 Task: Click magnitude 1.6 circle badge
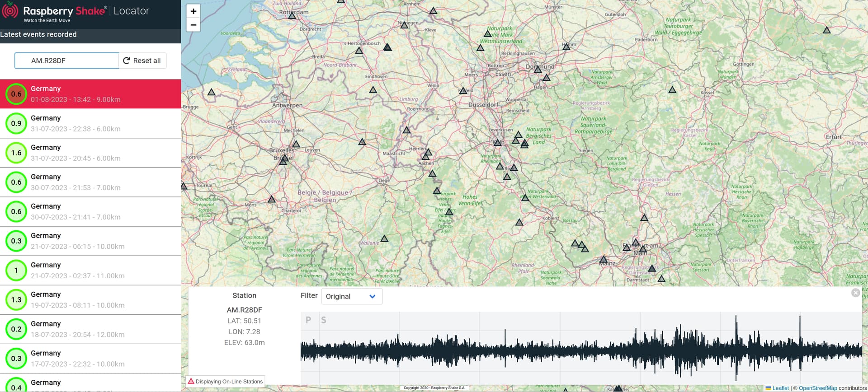click(16, 153)
